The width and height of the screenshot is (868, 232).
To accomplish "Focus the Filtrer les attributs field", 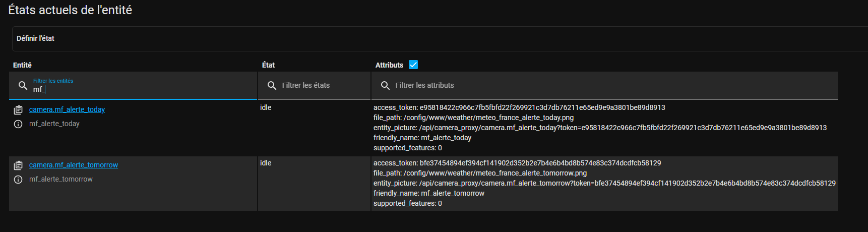I will (x=604, y=85).
